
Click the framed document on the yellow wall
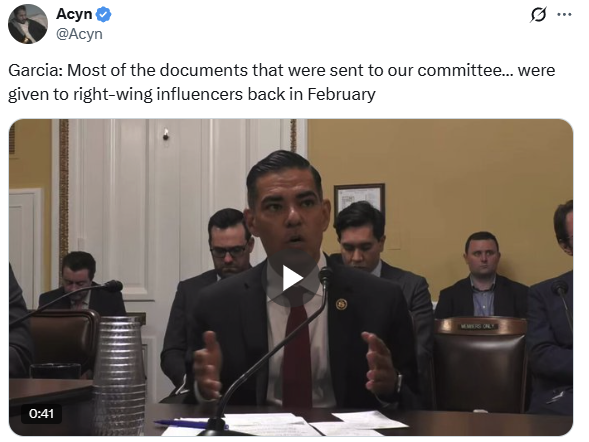coord(359,200)
